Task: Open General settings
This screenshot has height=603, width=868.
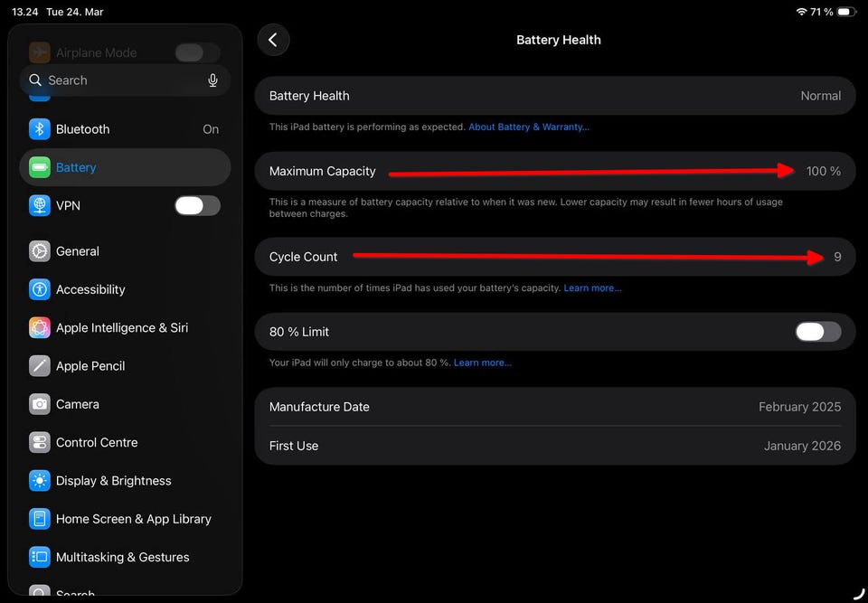Action: click(x=78, y=251)
